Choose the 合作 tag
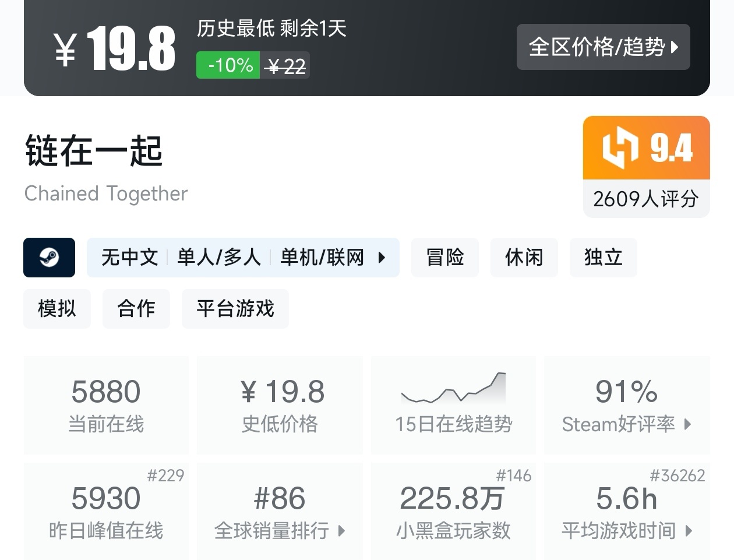The width and height of the screenshot is (734, 560). click(x=136, y=309)
